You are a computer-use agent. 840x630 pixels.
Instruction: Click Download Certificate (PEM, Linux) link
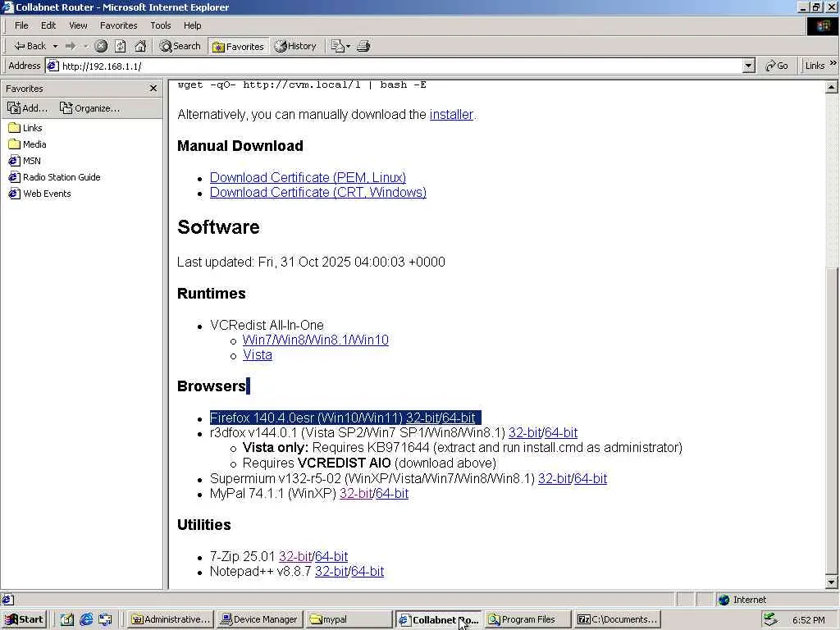pos(308,177)
